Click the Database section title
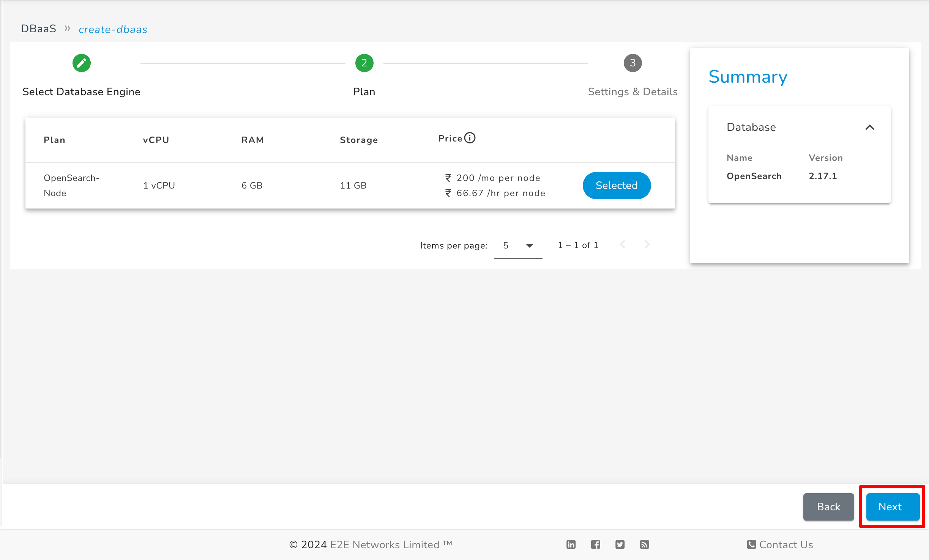 point(751,127)
